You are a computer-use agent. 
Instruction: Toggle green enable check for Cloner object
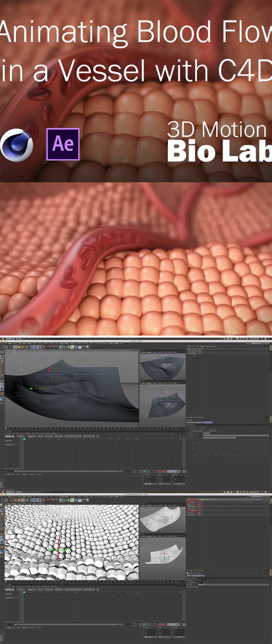[x=201, y=504]
